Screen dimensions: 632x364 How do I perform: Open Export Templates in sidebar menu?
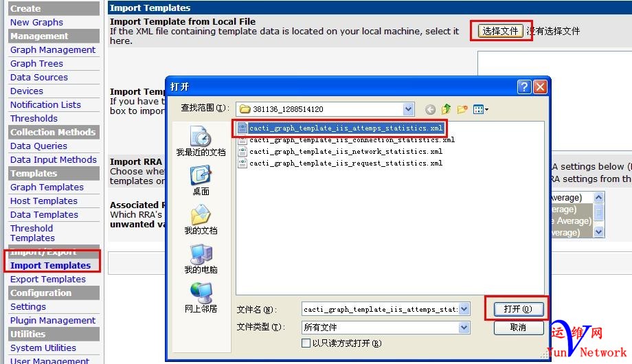[48, 279]
